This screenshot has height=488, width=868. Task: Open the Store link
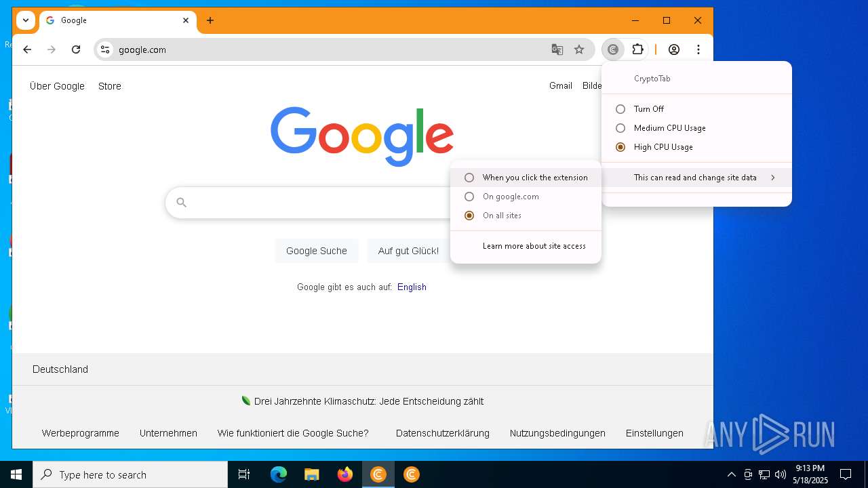click(x=110, y=86)
